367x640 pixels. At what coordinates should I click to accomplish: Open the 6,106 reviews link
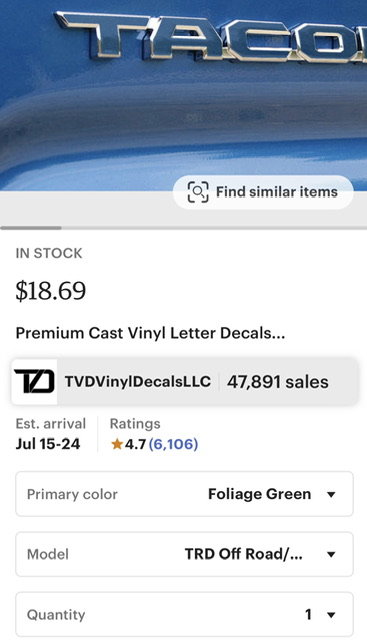(x=173, y=444)
